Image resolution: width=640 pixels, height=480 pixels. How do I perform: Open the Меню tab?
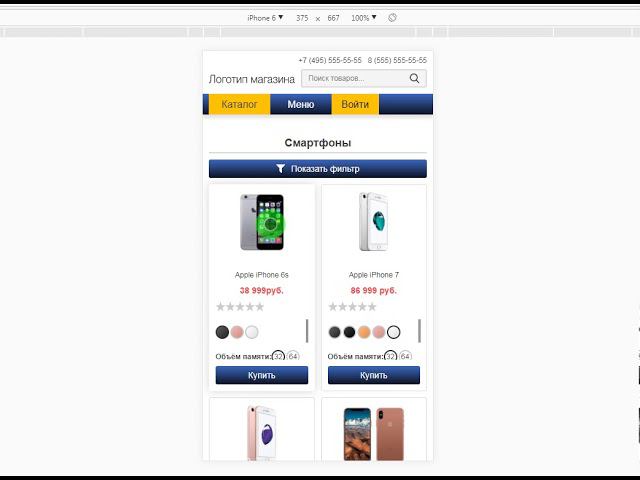[301, 104]
